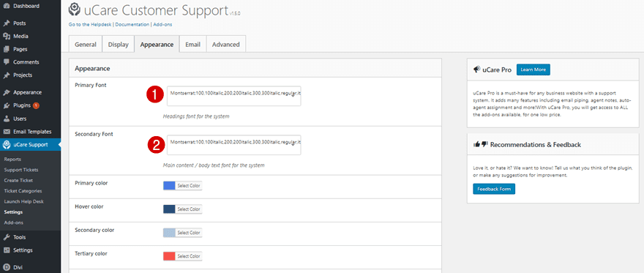Click the Projects pin icon
Image resolution: width=644 pixels, height=273 pixels.
click(6, 75)
